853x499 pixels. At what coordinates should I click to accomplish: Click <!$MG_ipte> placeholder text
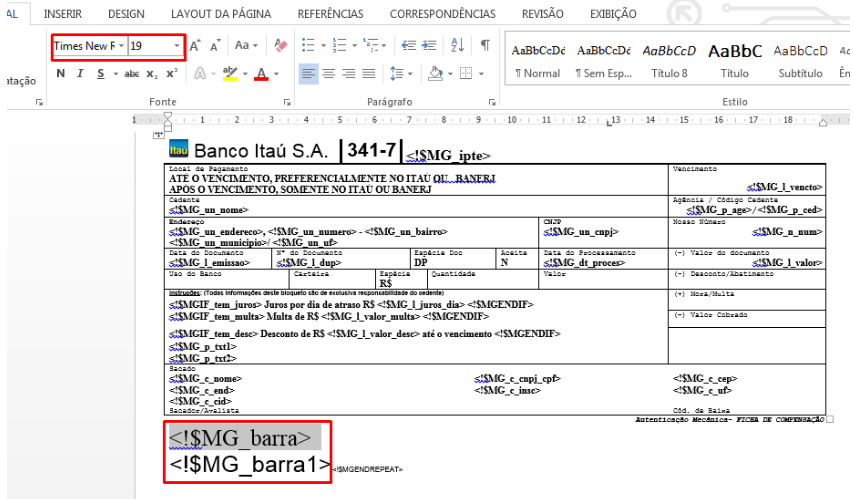pos(448,156)
